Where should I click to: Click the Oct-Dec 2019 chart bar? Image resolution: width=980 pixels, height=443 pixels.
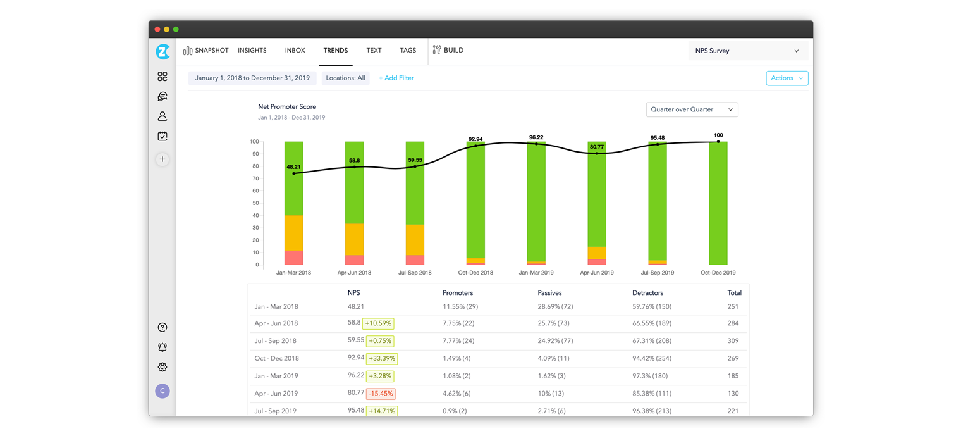click(718, 203)
